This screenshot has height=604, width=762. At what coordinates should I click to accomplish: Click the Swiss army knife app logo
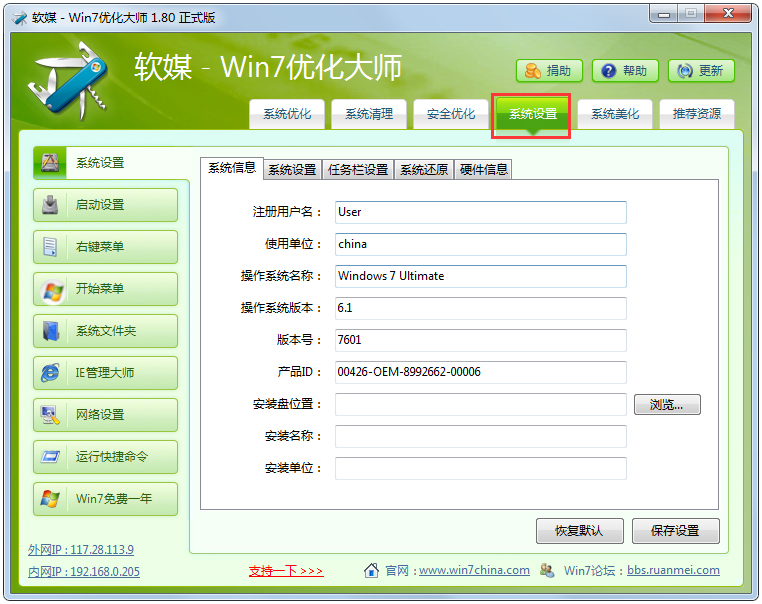pos(68,81)
